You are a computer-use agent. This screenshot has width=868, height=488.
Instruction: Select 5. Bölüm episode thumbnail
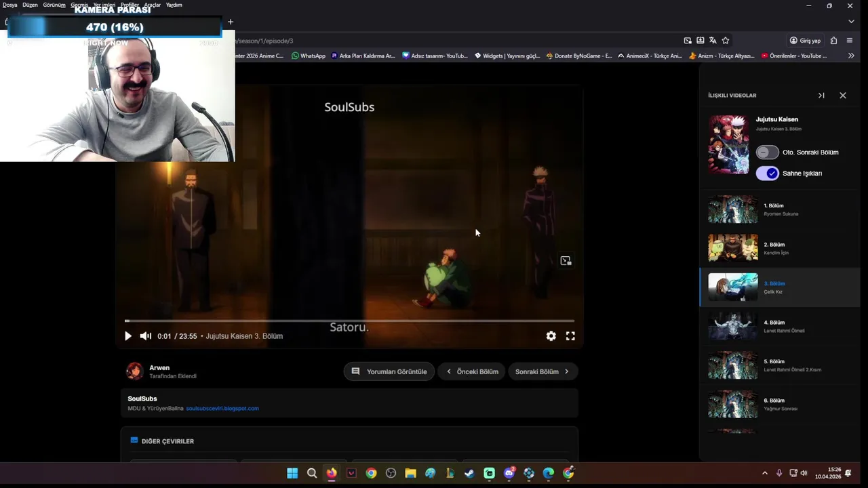[733, 365]
